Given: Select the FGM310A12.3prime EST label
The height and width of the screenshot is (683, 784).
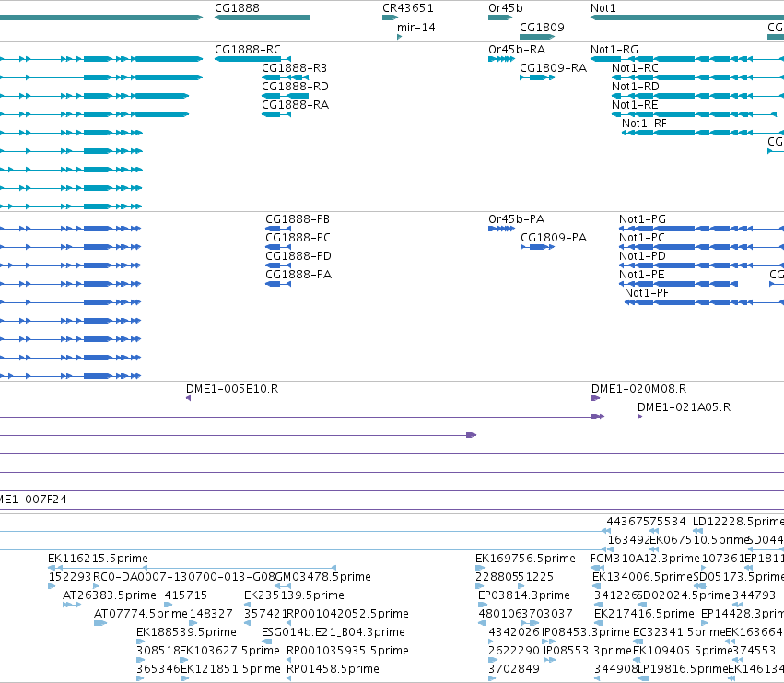Looking at the screenshot, I should tap(645, 559).
